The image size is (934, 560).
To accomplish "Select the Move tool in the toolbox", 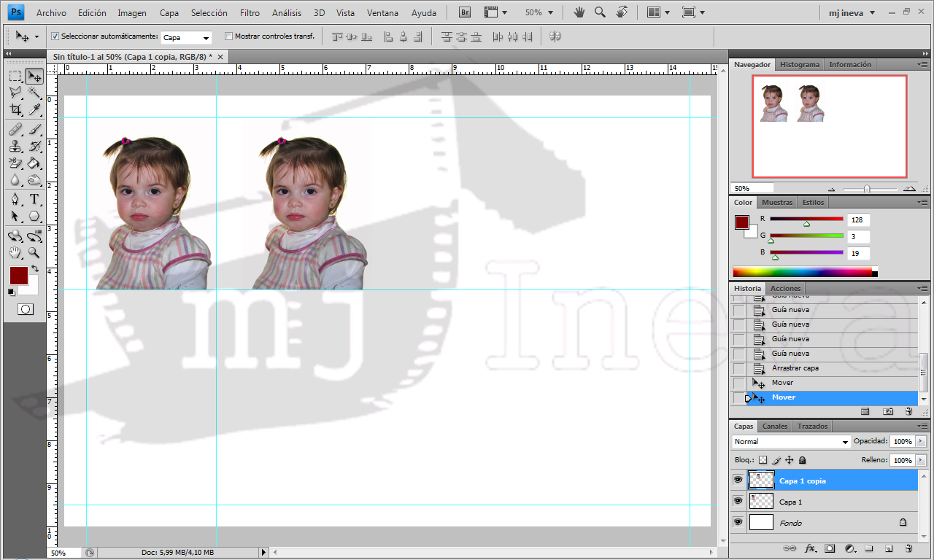I will (x=34, y=77).
